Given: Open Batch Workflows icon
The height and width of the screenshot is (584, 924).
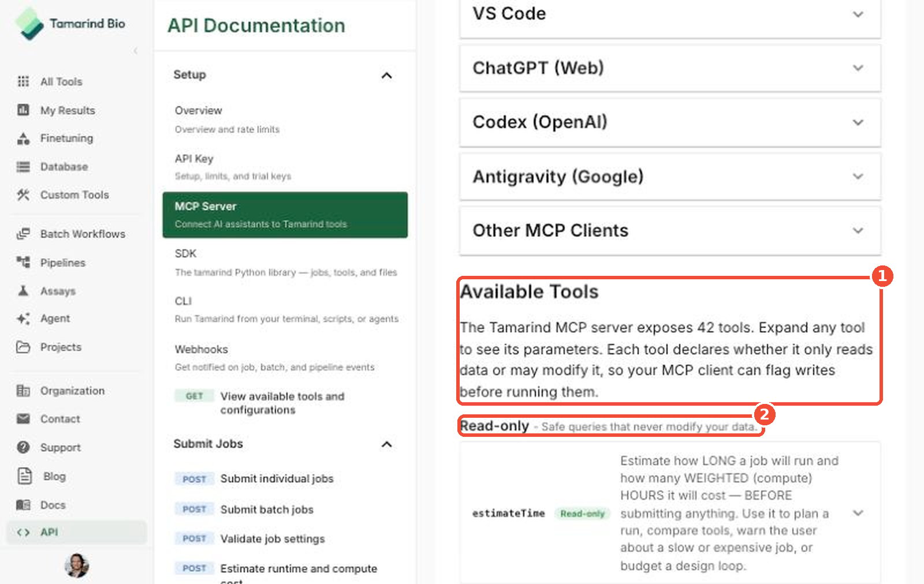Looking at the screenshot, I should coord(23,234).
